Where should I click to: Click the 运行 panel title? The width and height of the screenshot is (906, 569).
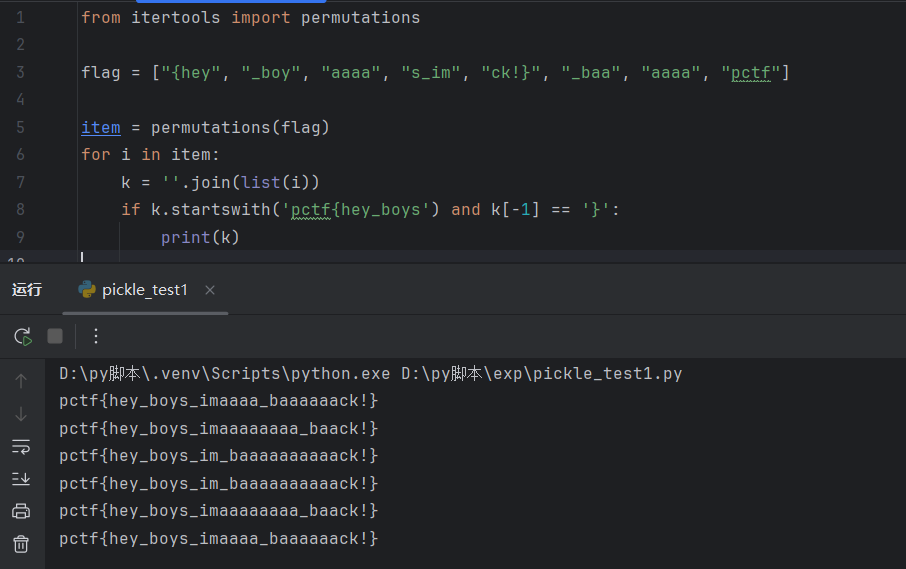27,290
